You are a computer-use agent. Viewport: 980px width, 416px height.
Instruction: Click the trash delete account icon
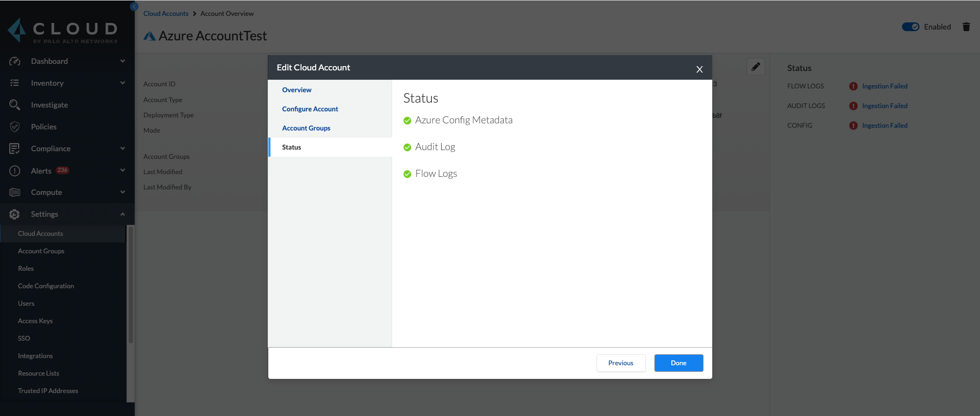966,27
